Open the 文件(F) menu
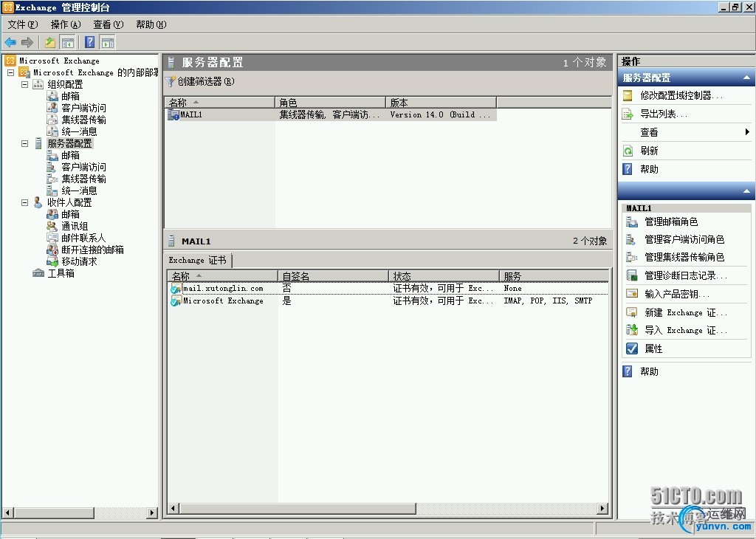Screen dimensions: 756x539 point(22,24)
